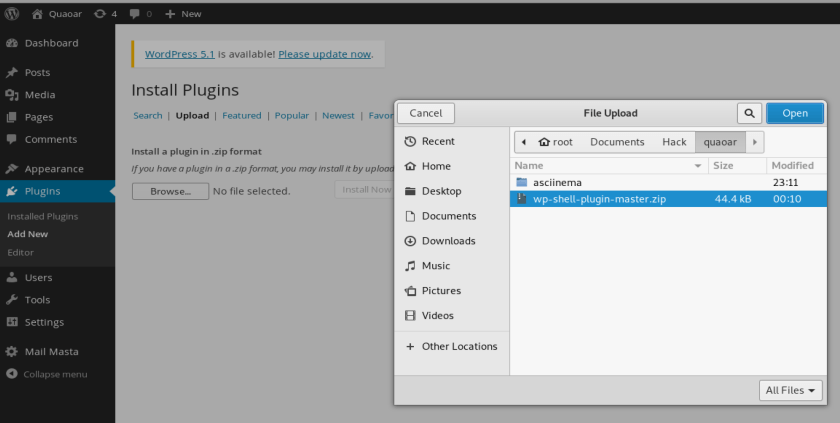Viewport: 840px width, 423px height.
Task: Click the 'Please update now' link
Action: click(325, 54)
